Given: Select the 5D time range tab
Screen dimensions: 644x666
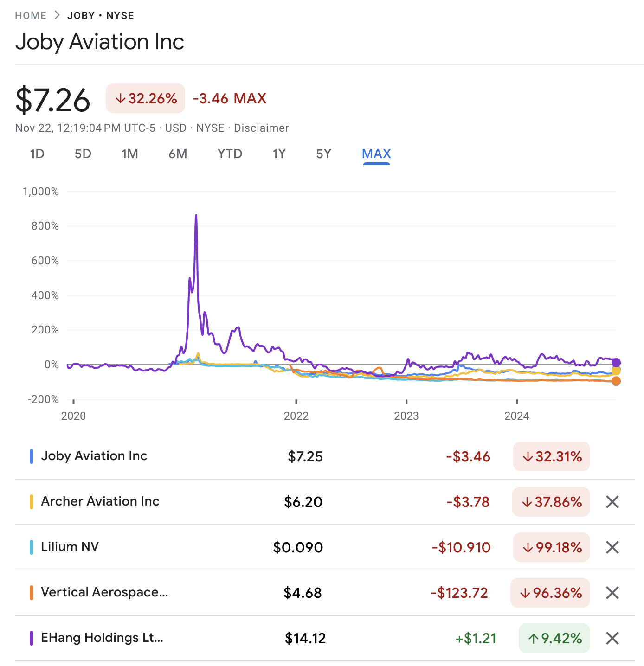Looking at the screenshot, I should [83, 154].
